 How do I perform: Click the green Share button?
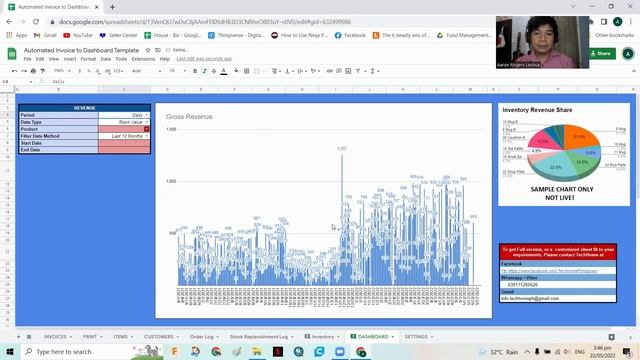601,53
